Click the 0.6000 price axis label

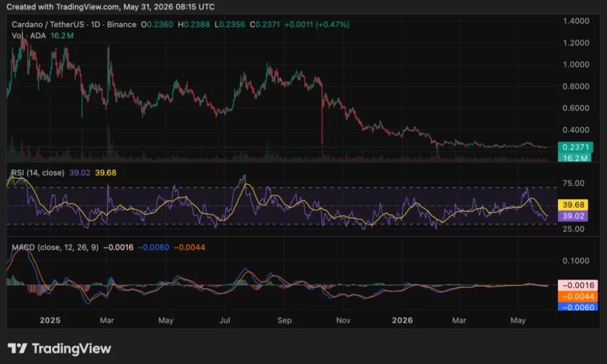click(575, 108)
